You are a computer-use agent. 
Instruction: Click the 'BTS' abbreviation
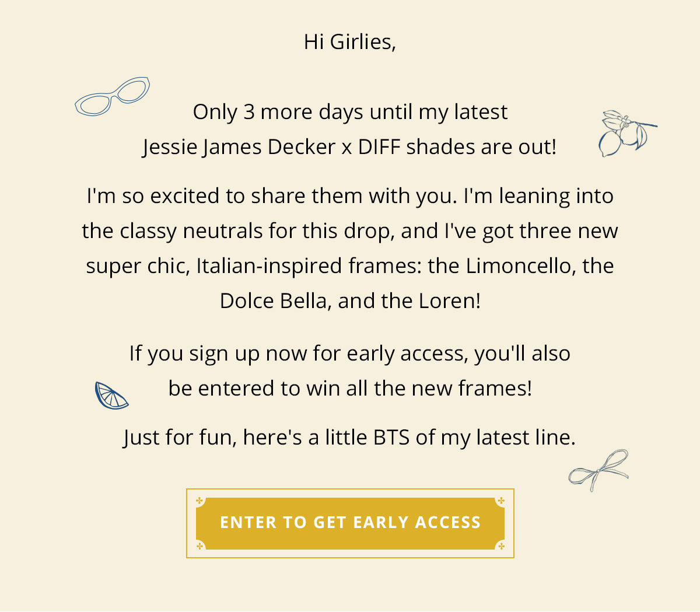tap(392, 438)
